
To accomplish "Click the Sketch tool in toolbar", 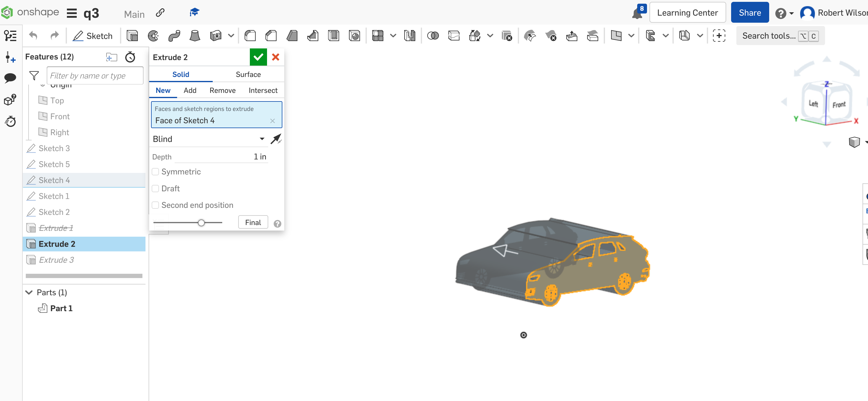I will pos(93,36).
